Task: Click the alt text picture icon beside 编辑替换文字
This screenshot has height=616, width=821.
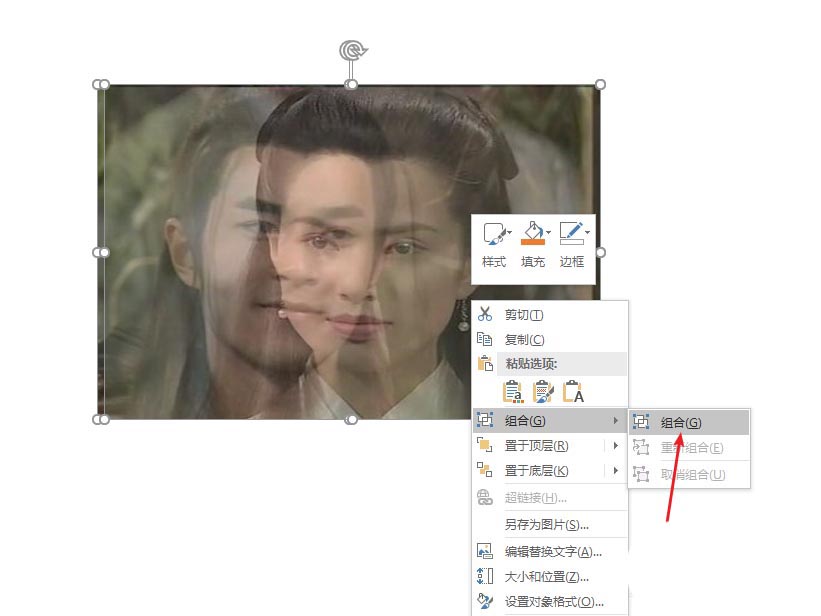Action: [485, 551]
